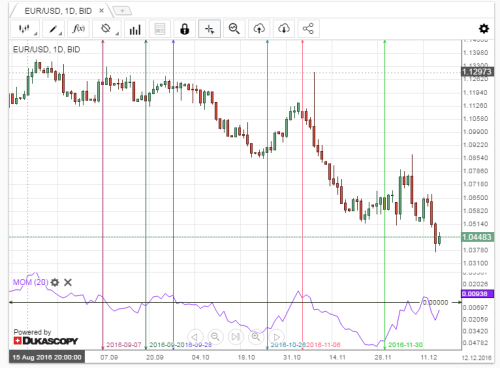
Task: Toggle the chart lock padlock
Action: 184,29
